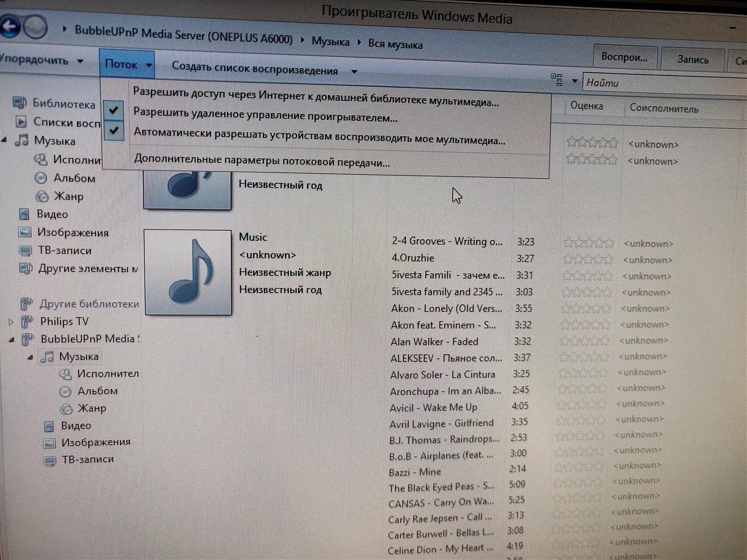Select local library Видео icon

24,214
